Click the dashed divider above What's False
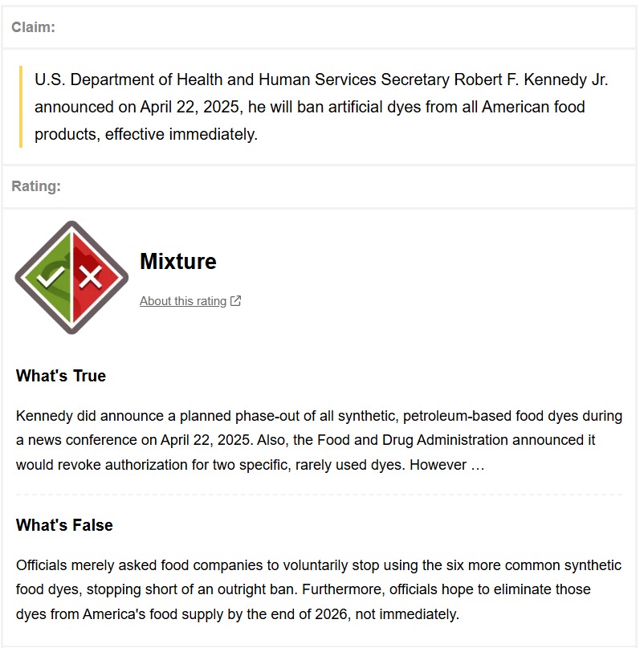Image resolution: width=644 pixels, height=648 pixels. click(319, 495)
